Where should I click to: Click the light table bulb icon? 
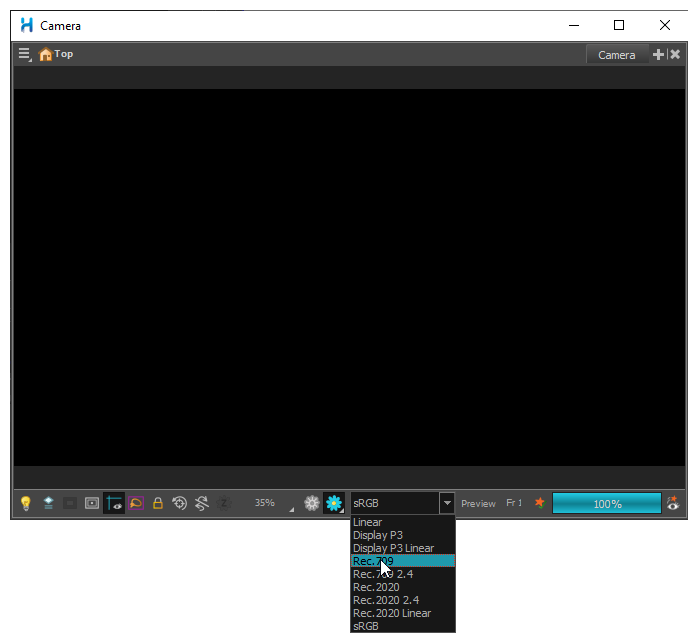click(26, 504)
